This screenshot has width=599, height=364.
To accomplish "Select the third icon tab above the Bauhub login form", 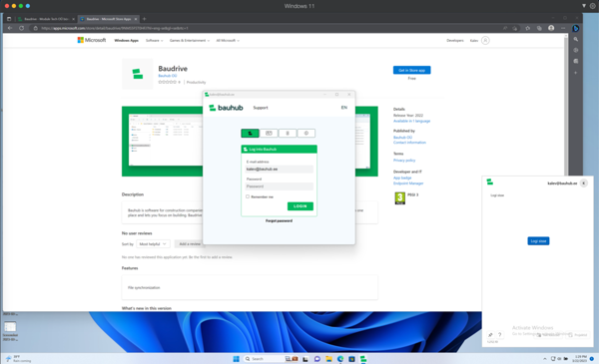I will [288, 134].
